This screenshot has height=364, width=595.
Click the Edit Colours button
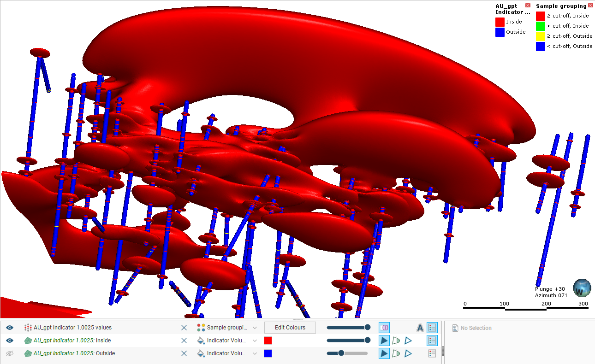click(290, 328)
